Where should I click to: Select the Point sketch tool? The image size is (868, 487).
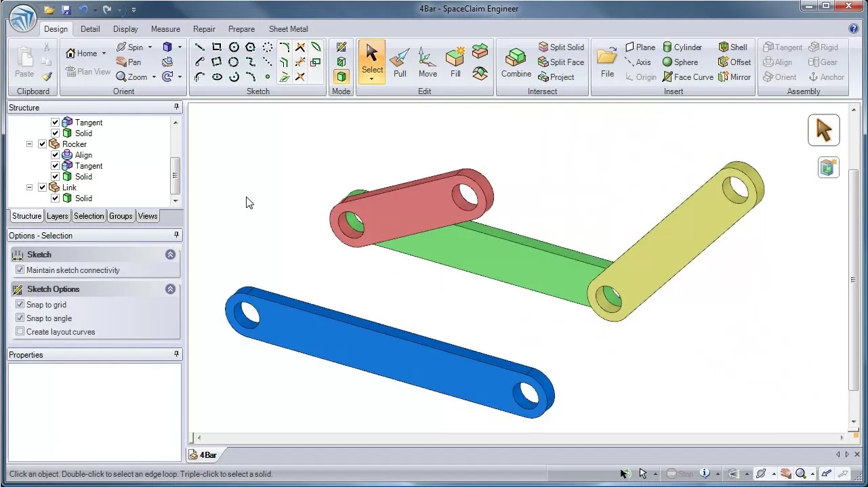pyautogui.click(x=268, y=77)
